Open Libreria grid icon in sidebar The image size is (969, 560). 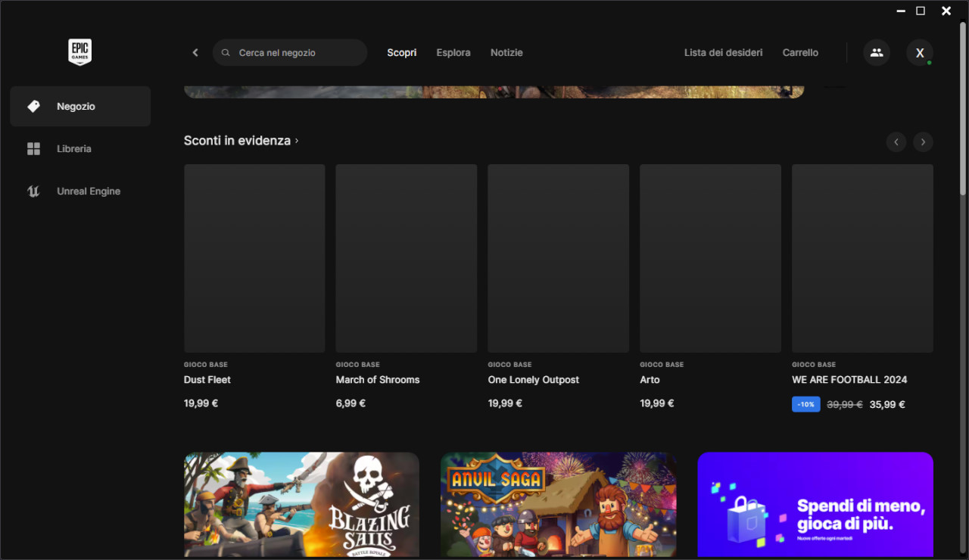pos(33,149)
